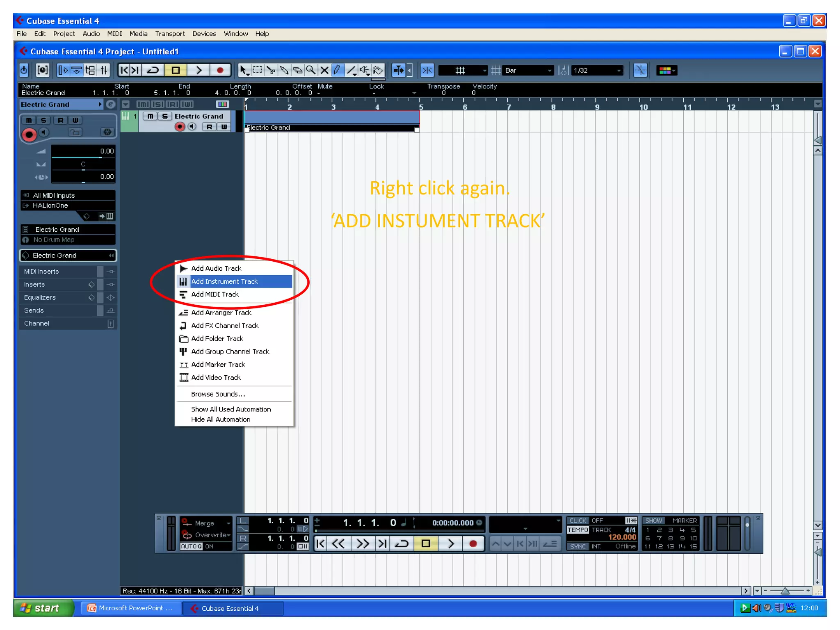Viewport: 840px width, 630px height.
Task: Open snap type dropdown
Action: 463,71
